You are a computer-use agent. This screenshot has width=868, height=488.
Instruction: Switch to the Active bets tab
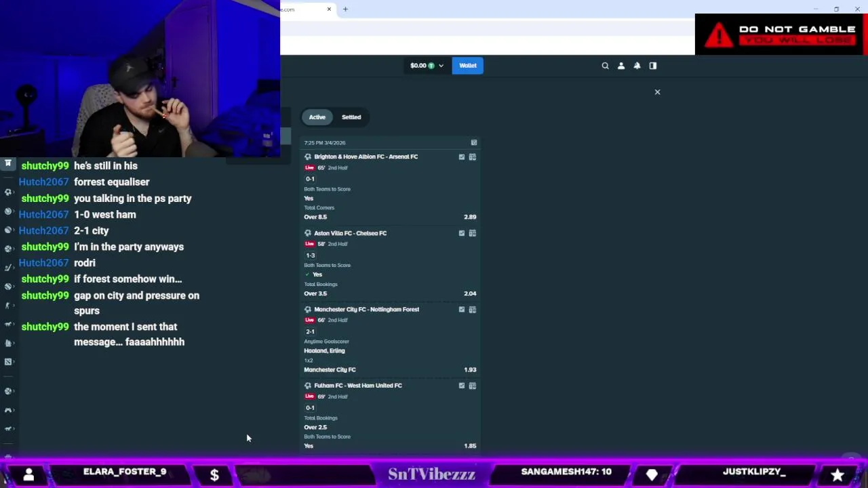pyautogui.click(x=317, y=117)
